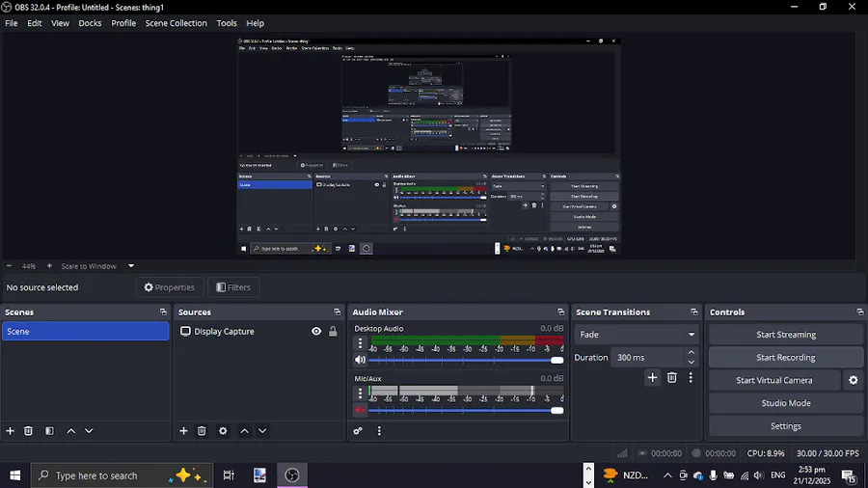Mute Desktop Audio speaker icon
Image resolution: width=868 pixels, height=488 pixels.
[360, 360]
